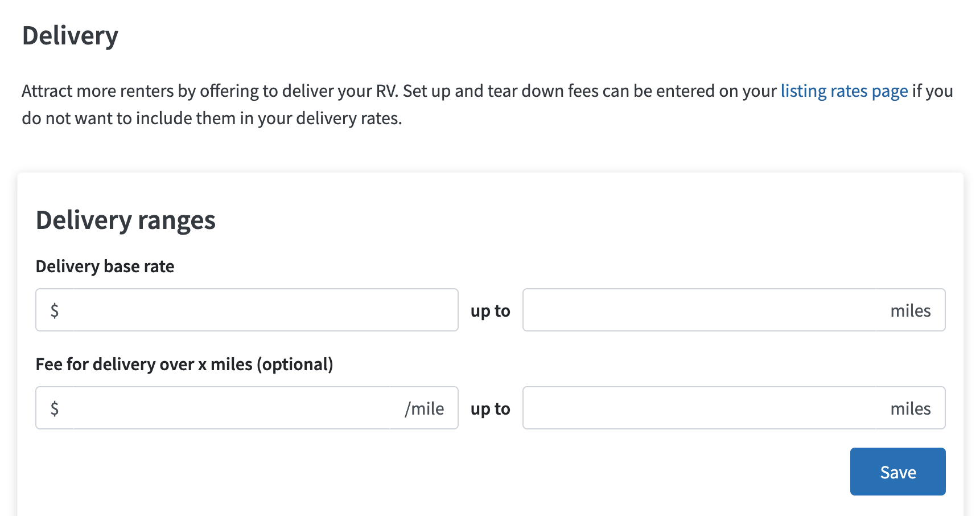Click the Delivery base rate label

[x=105, y=266]
